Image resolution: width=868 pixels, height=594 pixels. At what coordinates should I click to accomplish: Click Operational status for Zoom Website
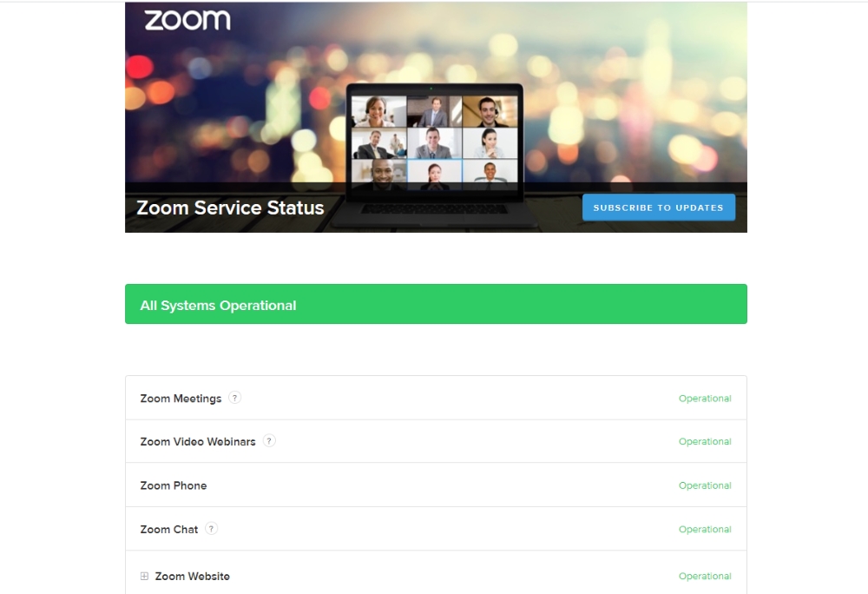(x=705, y=577)
